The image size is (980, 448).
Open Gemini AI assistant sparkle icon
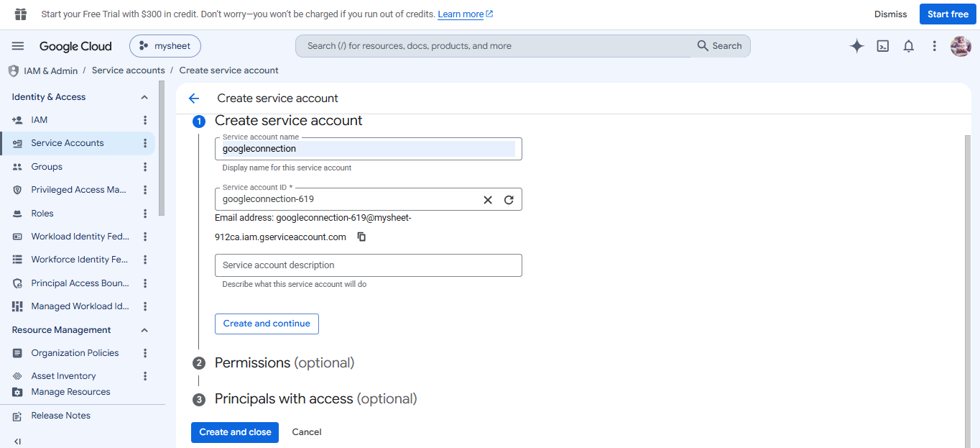tap(856, 46)
